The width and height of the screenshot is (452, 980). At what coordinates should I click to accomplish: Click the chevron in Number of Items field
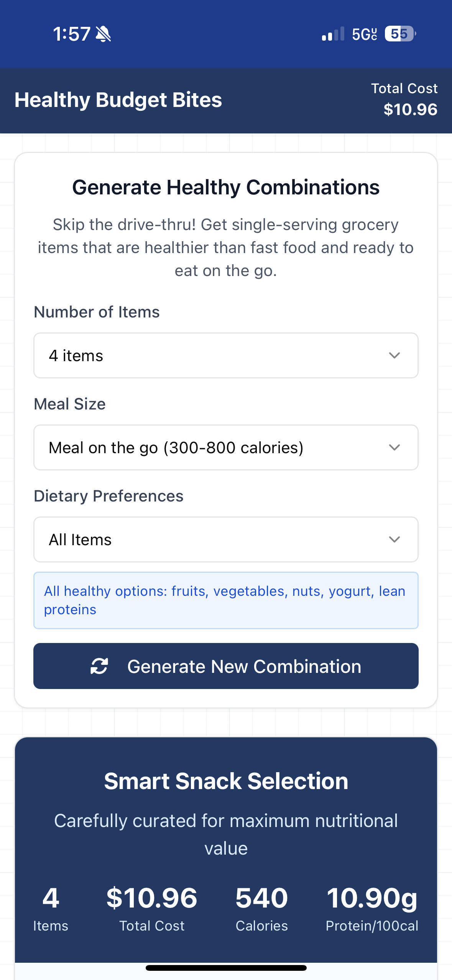(394, 355)
